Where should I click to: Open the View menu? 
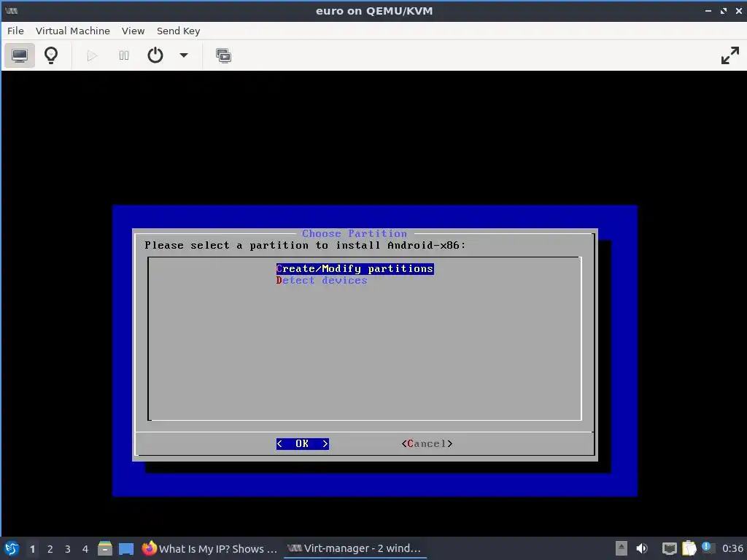tap(133, 31)
